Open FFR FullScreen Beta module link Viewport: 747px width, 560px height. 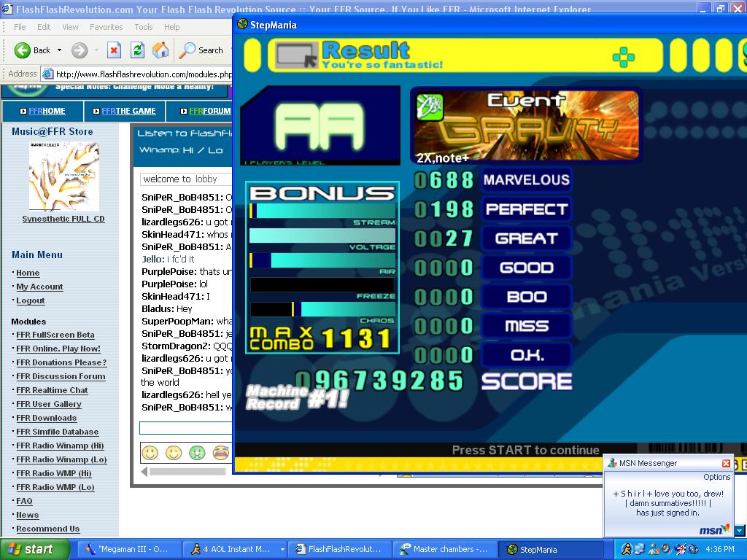click(55, 335)
